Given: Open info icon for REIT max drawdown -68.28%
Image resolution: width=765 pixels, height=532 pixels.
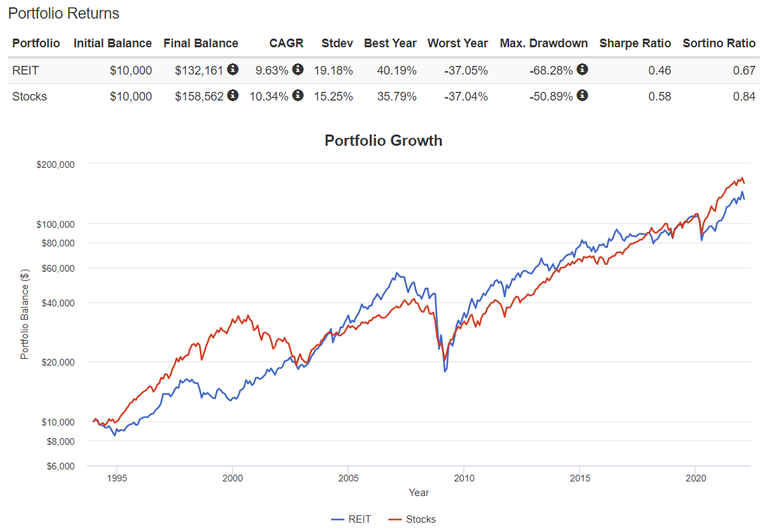Looking at the screenshot, I should 582,70.
